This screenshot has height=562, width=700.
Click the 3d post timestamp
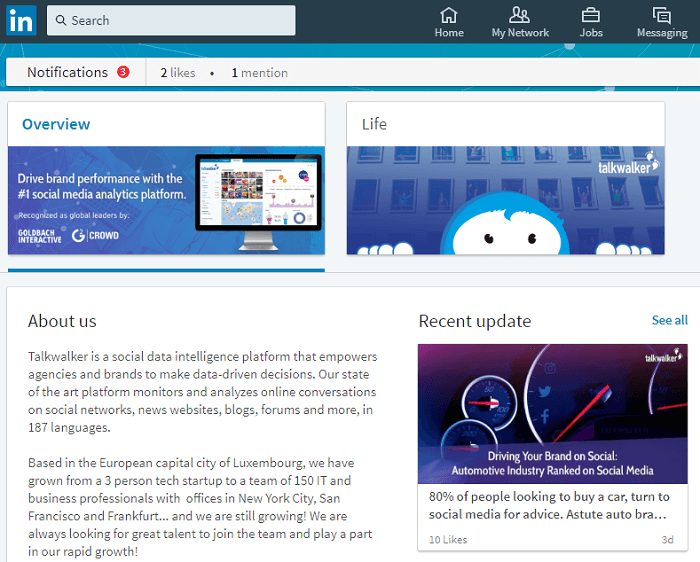coord(667,540)
